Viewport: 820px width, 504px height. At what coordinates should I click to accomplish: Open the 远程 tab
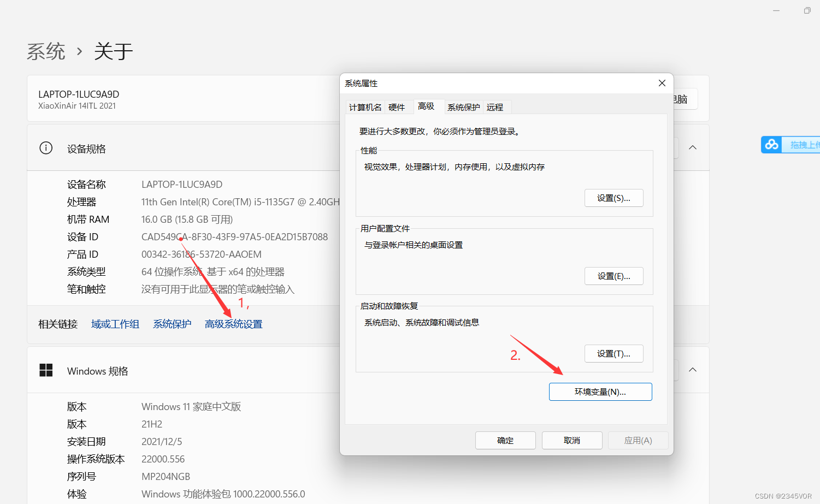tap(495, 107)
